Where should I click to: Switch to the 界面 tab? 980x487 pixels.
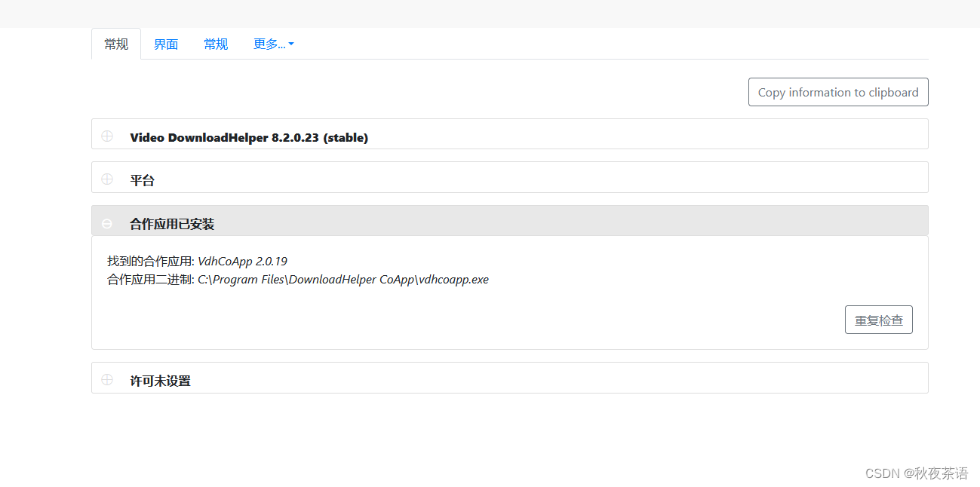pyautogui.click(x=166, y=44)
